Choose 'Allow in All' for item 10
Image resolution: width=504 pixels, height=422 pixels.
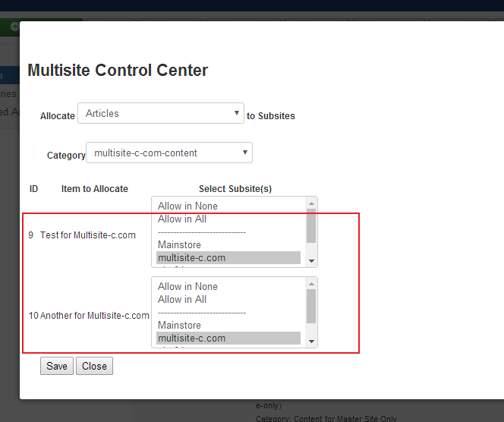tap(182, 300)
